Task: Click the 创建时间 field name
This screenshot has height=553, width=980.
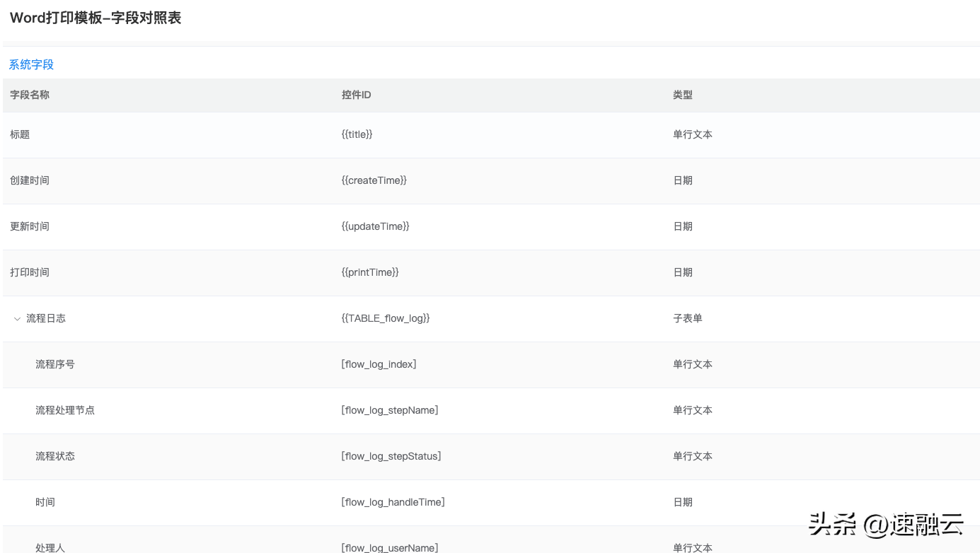Action: tap(30, 180)
